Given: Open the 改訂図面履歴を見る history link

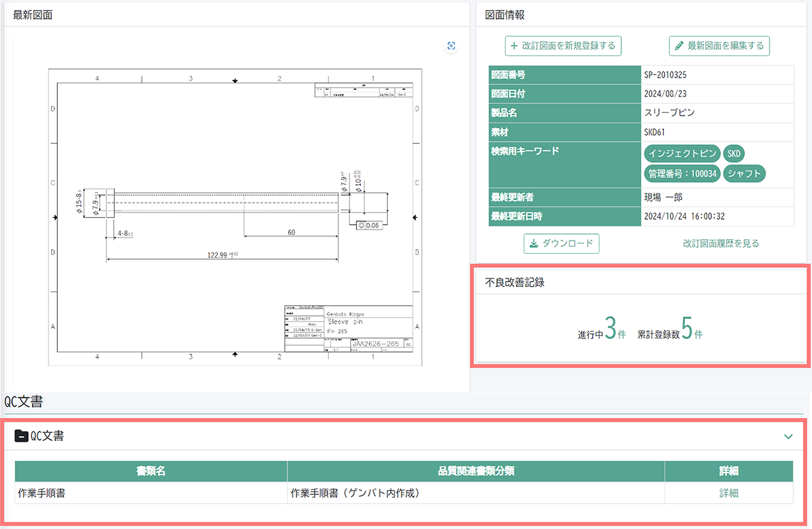Looking at the screenshot, I should click(720, 243).
